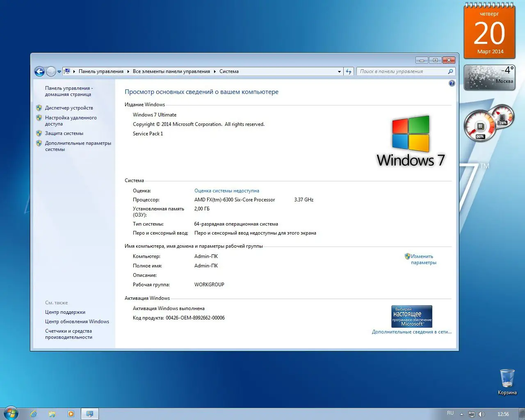The image size is (525, 420).
Task: Select the 'Панель управления' breadcrumb
Action: pos(101,71)
